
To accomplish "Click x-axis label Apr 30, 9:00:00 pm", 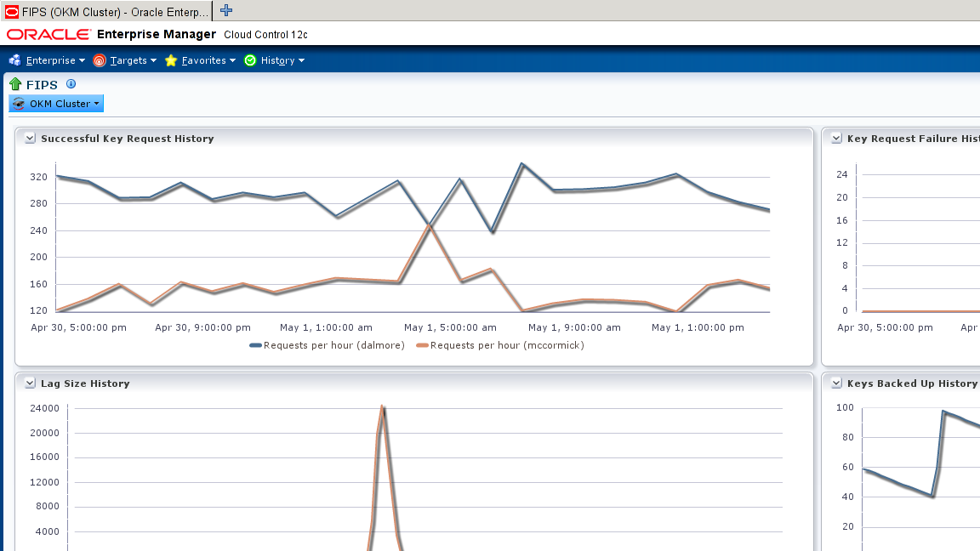I will (x=203, y=327).
